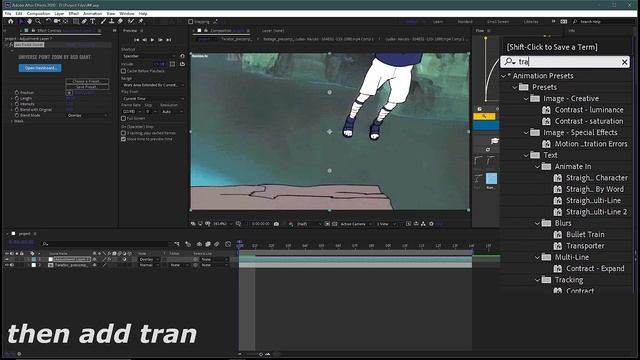
Task: Click the light blue swatch in Flow panel
Action: [491, 178]
